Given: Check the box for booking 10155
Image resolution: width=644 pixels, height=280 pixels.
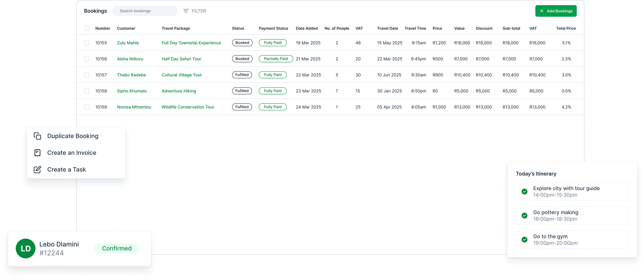Looking at the screenshot, I should pos(86,43).
